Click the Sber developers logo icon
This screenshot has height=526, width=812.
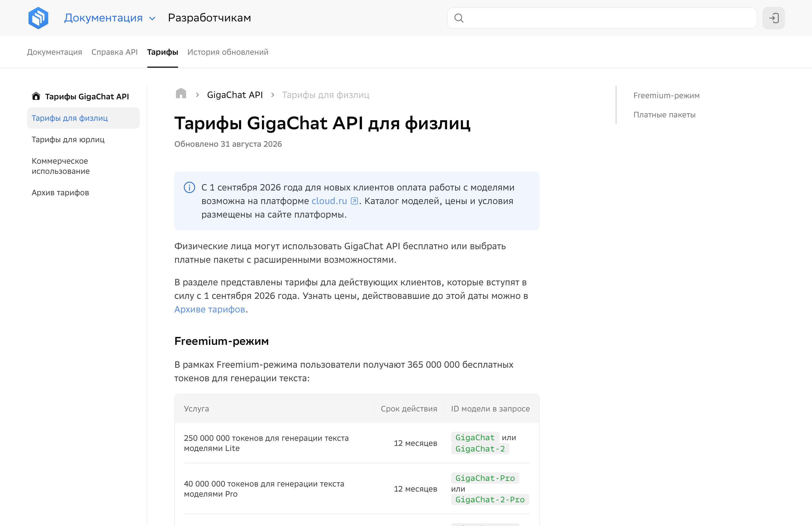click(38, 18)
